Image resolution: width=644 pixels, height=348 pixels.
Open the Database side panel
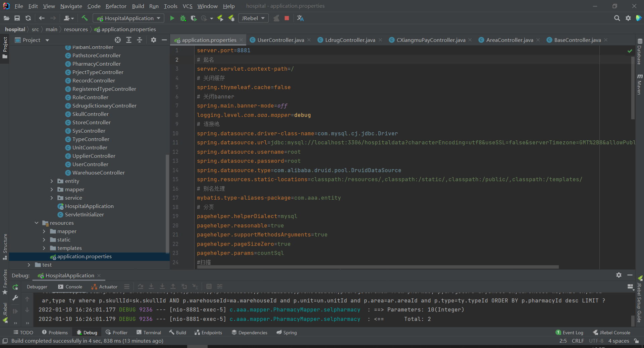pyautogui.click(x=639, y=52)
